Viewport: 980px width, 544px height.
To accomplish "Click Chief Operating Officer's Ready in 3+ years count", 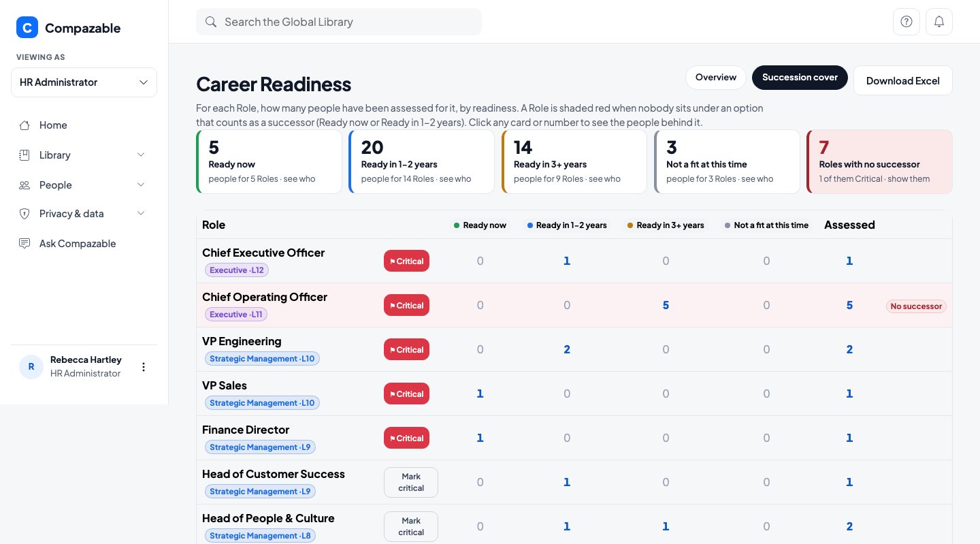I will click(666, 305).
